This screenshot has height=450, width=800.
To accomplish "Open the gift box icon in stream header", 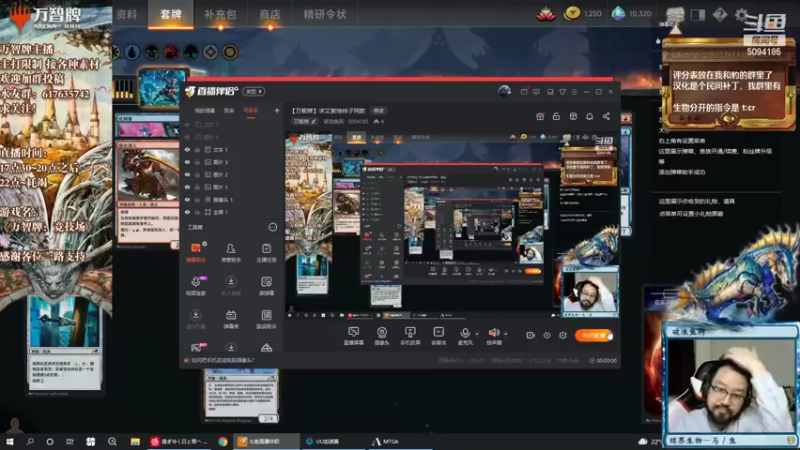I will (x=540, y=116).
